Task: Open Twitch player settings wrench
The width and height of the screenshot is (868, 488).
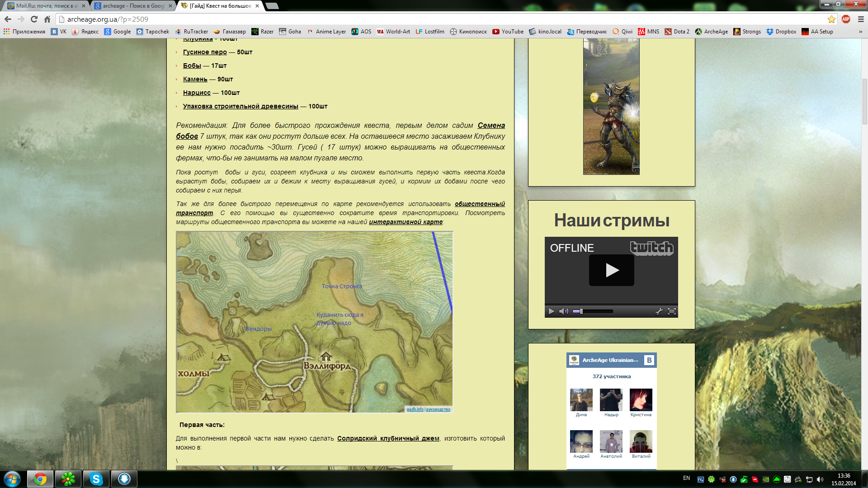Action: pyautogui.click(x=659, y=311)
